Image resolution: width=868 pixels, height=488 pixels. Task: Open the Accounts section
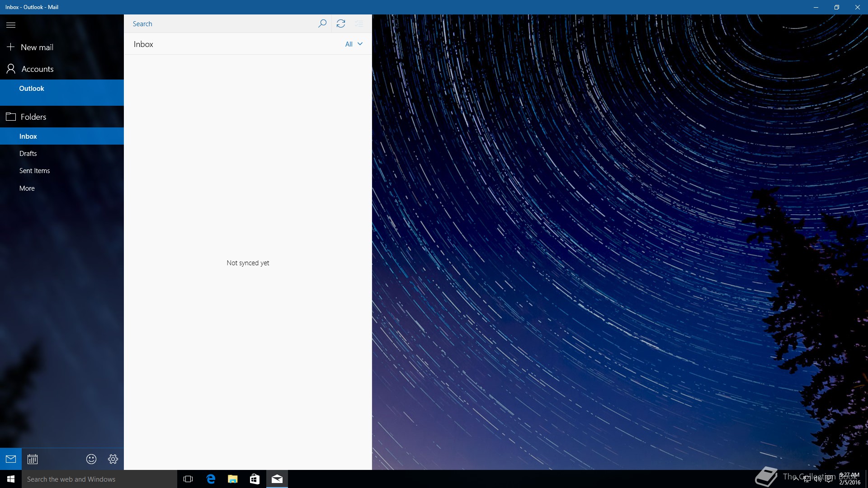click(37, 69)
